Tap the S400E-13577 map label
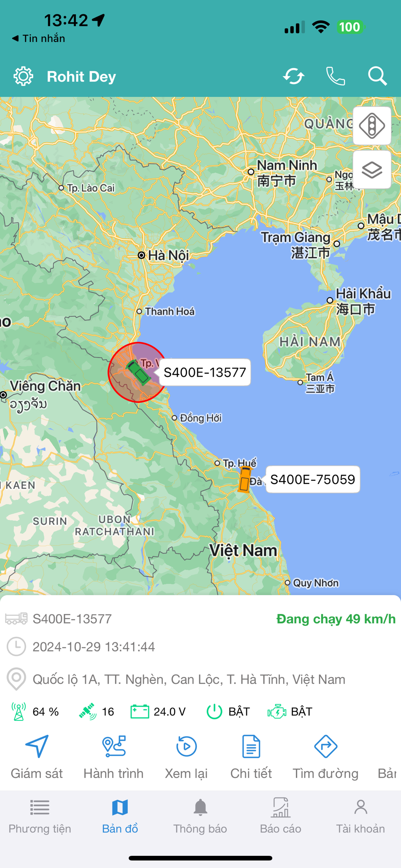 pyautogui.click(x=205, y=372)
